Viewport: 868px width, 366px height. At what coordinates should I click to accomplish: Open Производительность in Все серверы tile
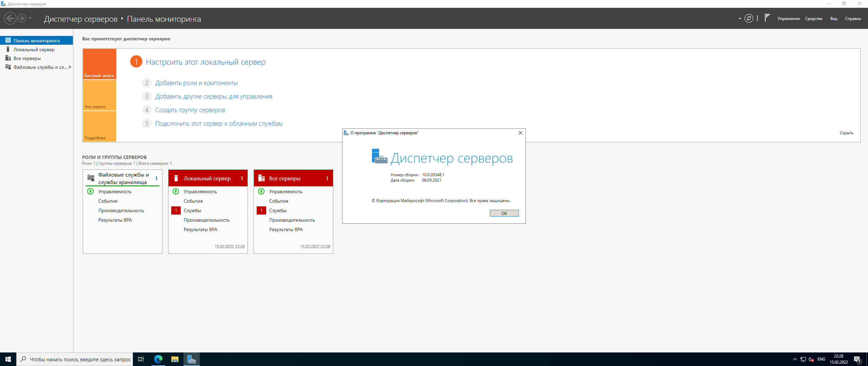click(x=292, y=220)
